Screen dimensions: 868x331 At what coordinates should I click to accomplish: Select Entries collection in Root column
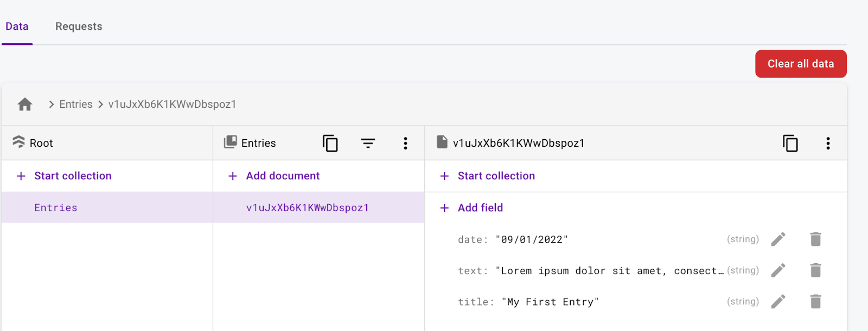click(56, 208)
